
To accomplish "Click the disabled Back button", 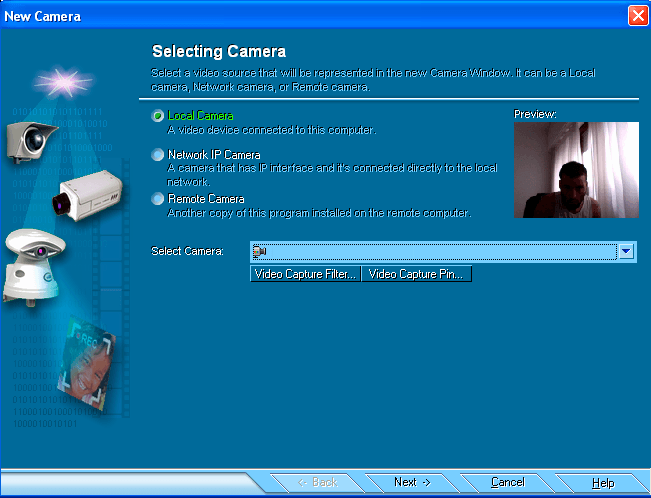I will [318, 482].
